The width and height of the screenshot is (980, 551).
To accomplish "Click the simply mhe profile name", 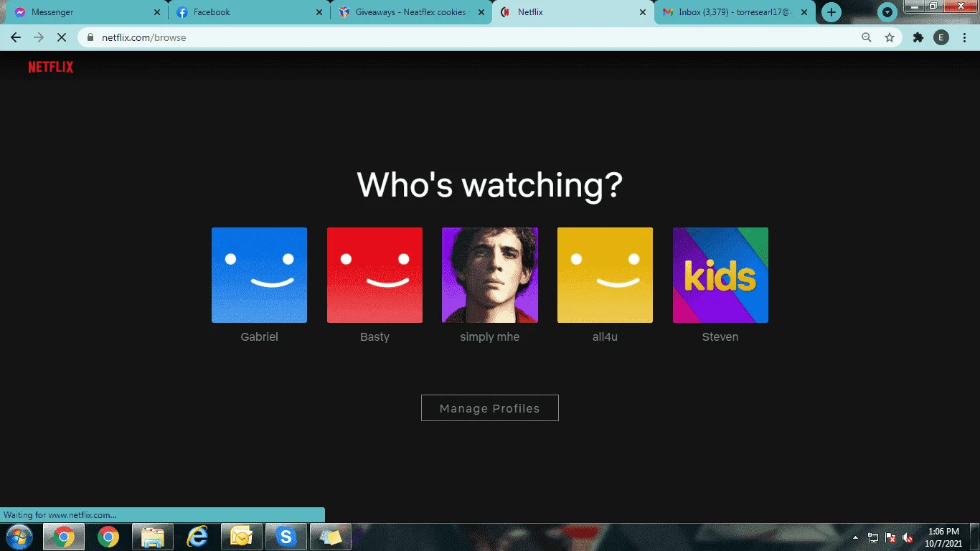I will 490,336.
